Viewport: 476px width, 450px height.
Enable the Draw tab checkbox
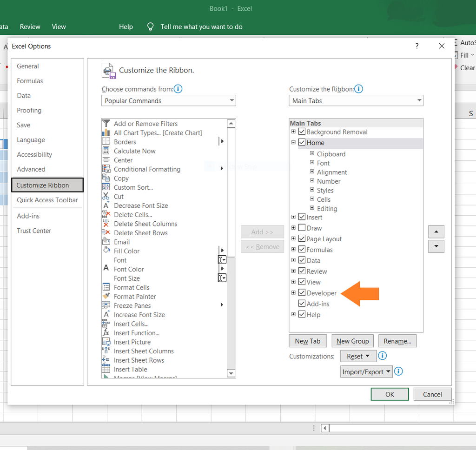tap(302, 228)
